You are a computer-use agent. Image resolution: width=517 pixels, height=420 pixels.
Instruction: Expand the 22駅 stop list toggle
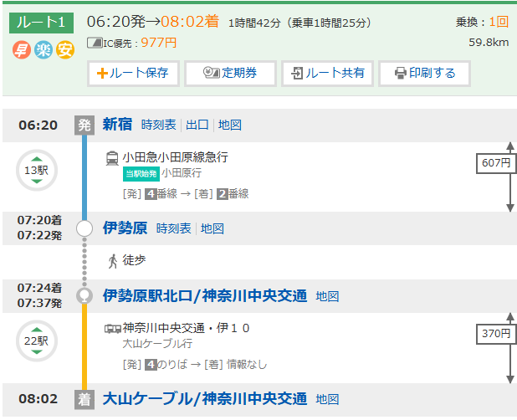[x=35, y=341]
